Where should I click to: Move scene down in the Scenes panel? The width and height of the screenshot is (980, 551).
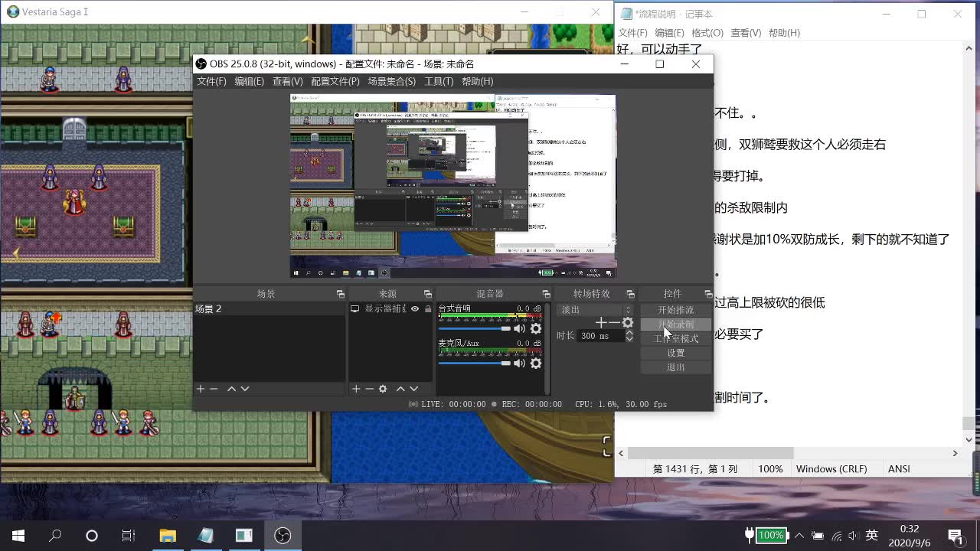[245, 389]
